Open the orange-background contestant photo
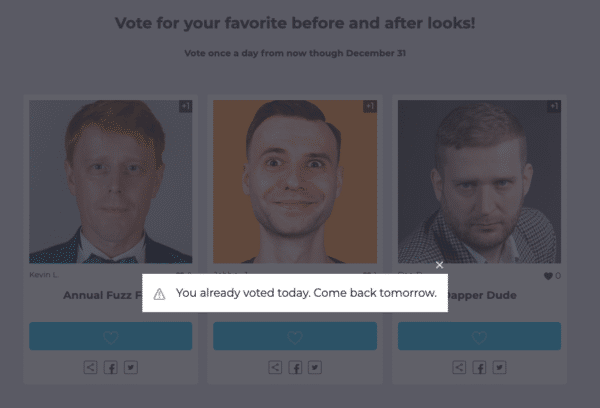The width and height of the screenshot is (600, 408). tap(295, 180)
